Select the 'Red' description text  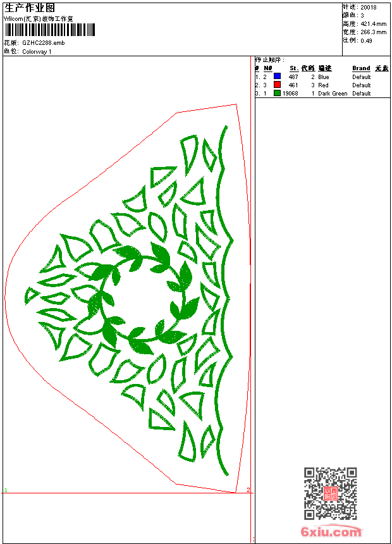(323, 85)
